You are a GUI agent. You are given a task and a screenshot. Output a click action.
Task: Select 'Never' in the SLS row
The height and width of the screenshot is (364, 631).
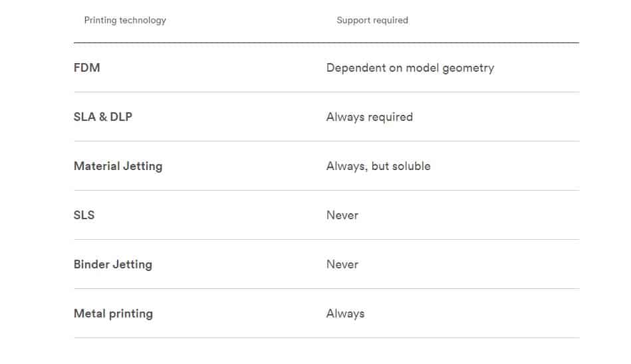342,215
